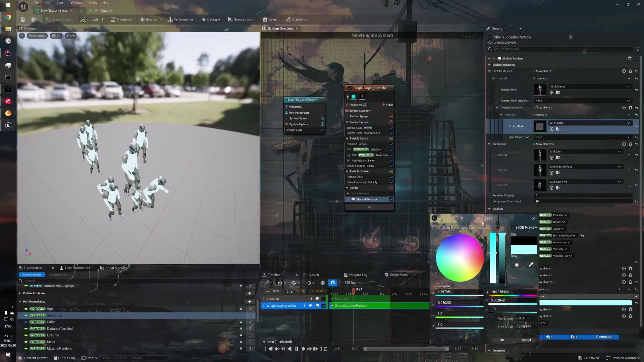Open the Window menu
The width and height of the screenshot is (644, 362).
pyautogui.click(x=76, y=3)
